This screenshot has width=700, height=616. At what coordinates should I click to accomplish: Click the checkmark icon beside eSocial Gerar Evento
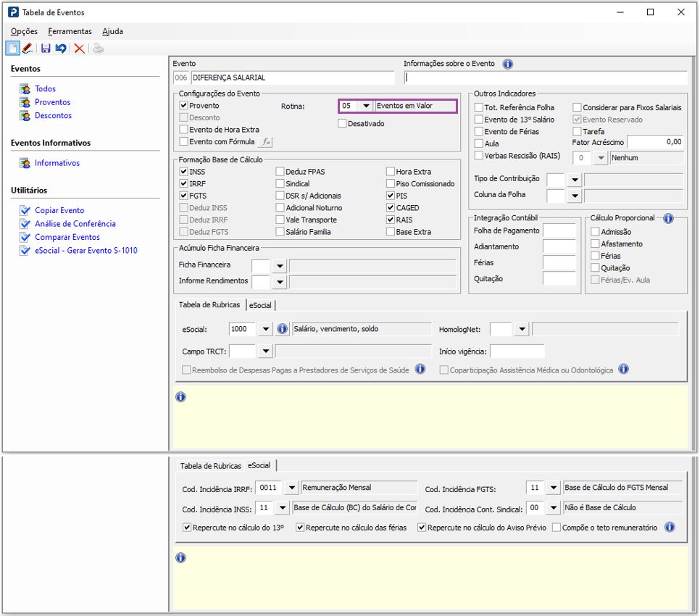25,251
